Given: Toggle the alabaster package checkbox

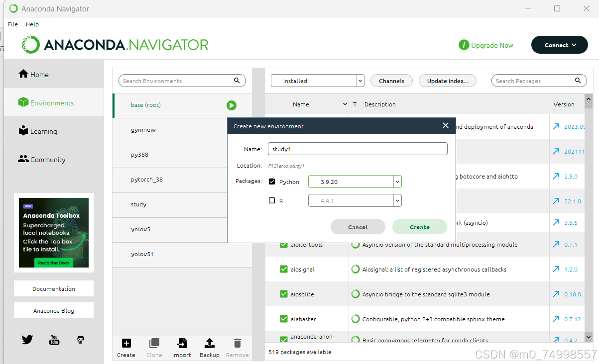Looking at the screenshot, I should 284,319.
